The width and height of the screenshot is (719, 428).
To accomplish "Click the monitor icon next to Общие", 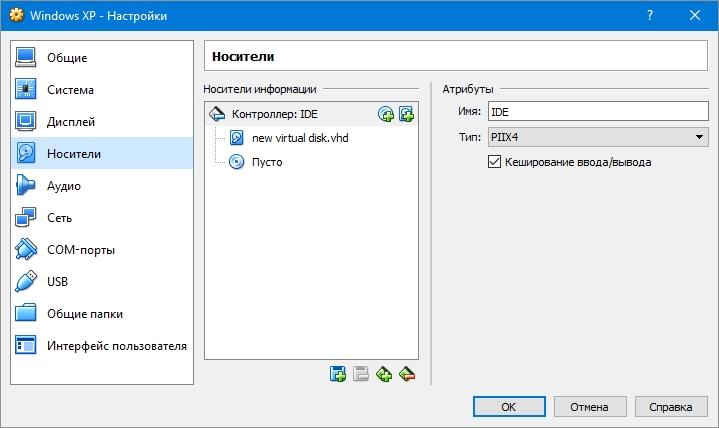I will click(25, 57).
